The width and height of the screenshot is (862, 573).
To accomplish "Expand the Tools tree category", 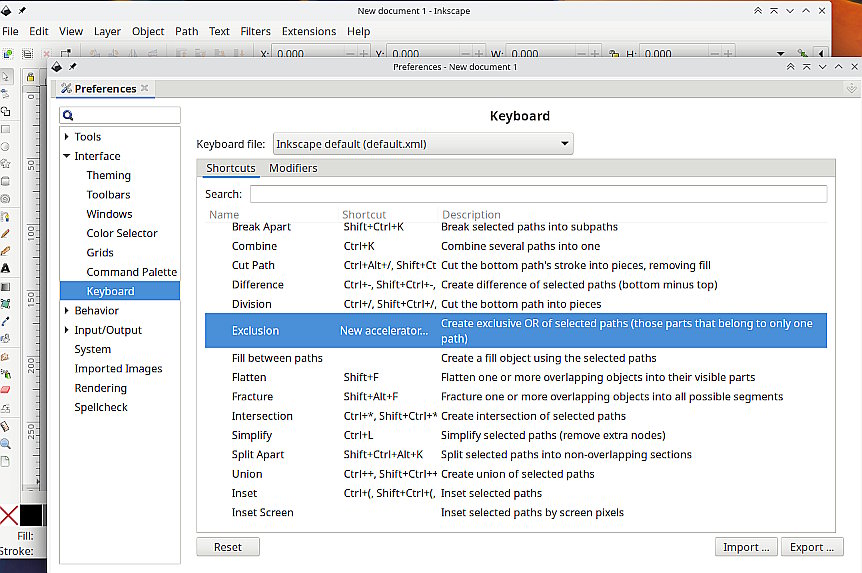I will tap(67, 137).
